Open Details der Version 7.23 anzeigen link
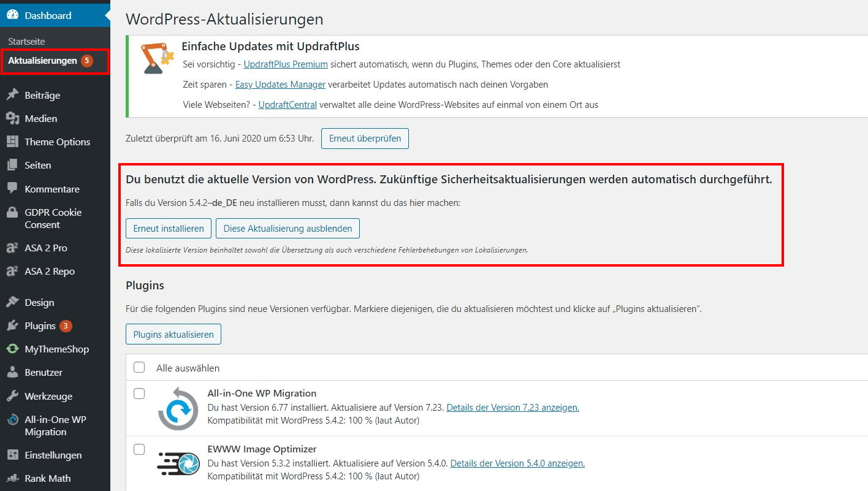 click(x=512, y=407)
